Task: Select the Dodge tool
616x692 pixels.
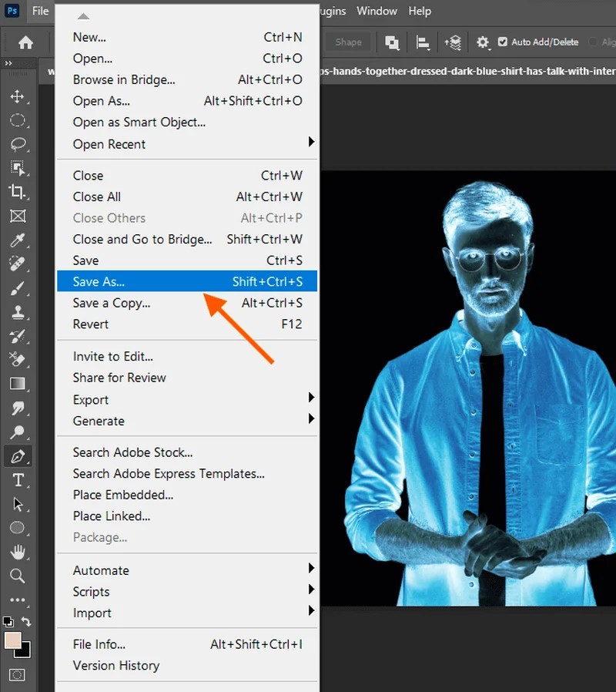Action: (x=18, y=432)
